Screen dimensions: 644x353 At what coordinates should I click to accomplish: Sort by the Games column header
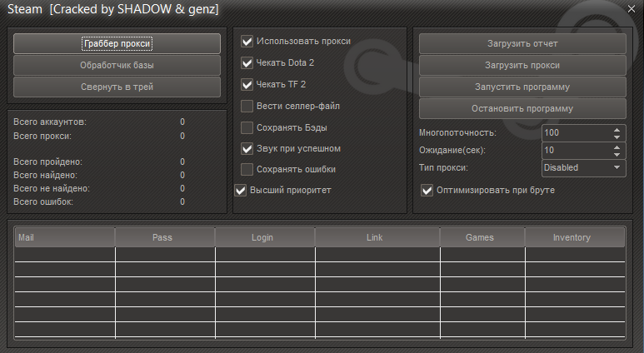pos(482,237)
